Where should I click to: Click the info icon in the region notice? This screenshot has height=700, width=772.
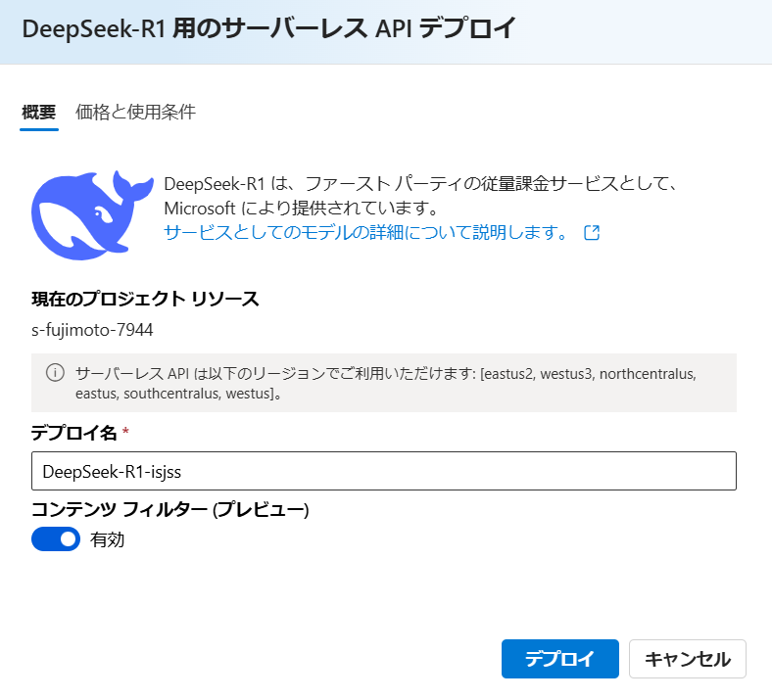click(55, 373)
